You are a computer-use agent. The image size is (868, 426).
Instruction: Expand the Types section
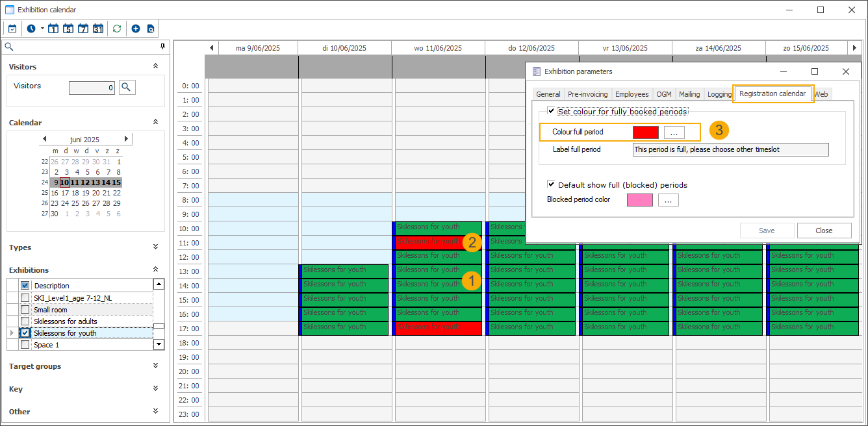155,247
